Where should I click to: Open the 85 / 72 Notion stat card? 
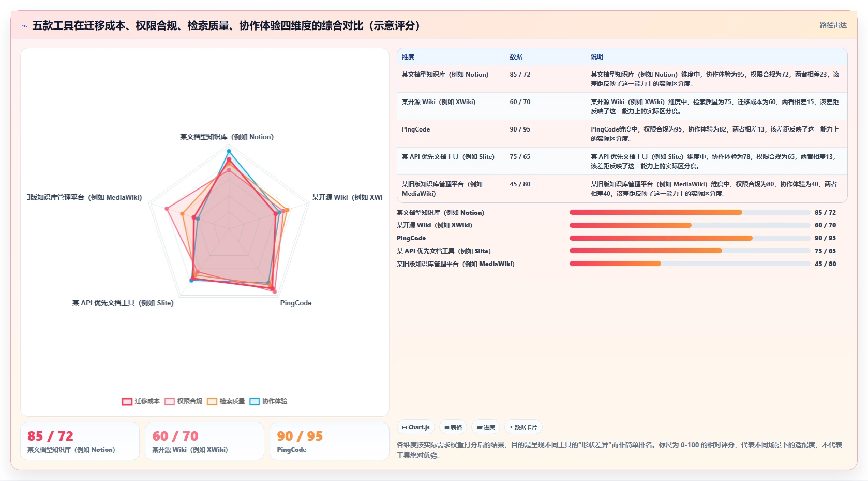point(80,441)
